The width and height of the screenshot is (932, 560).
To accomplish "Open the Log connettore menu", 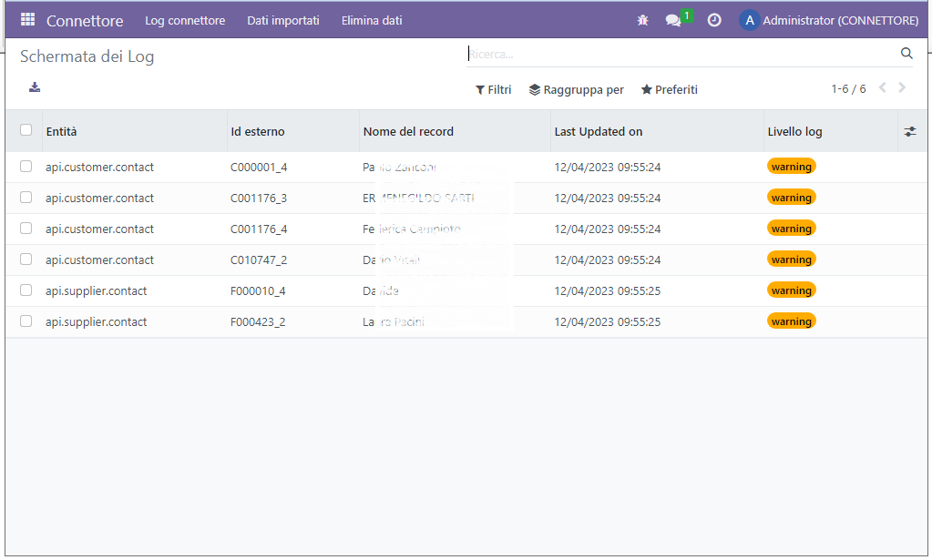I will tap(185, 20).
